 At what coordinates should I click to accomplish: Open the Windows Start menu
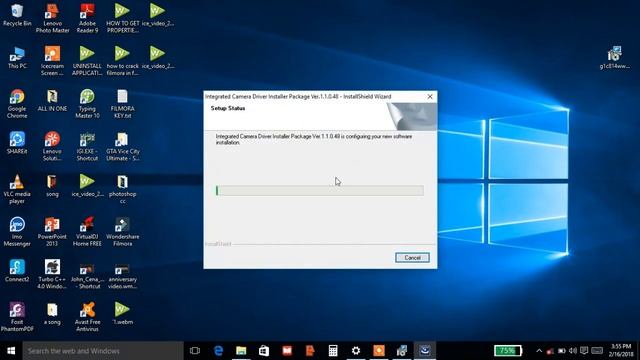[x=11, y=351]
